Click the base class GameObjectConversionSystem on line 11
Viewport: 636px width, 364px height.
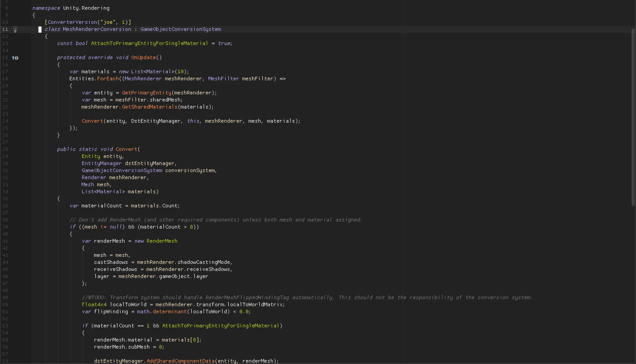(x=181, y=29)
